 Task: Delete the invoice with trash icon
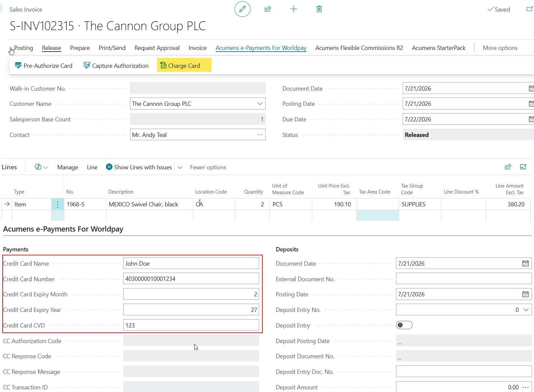(x=319, y=9)
